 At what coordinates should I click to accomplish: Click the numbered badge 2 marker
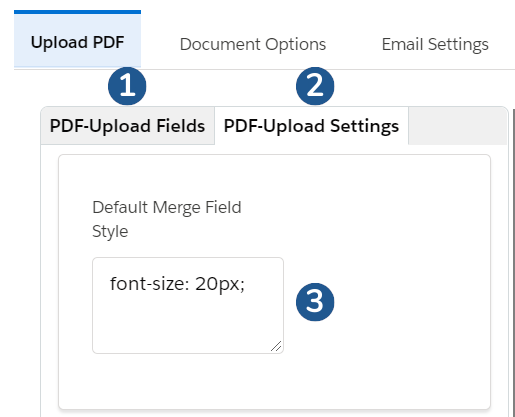pyautogui.click(x=315, y=86)
